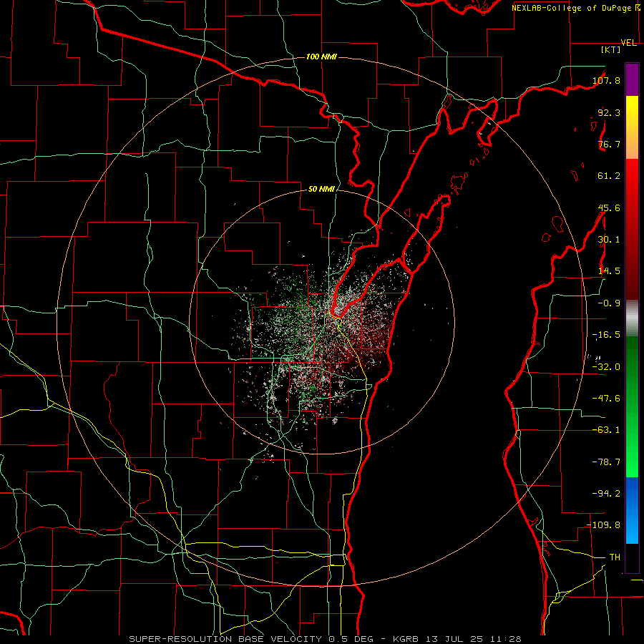Click the bright green segment of the color bar

632,407
